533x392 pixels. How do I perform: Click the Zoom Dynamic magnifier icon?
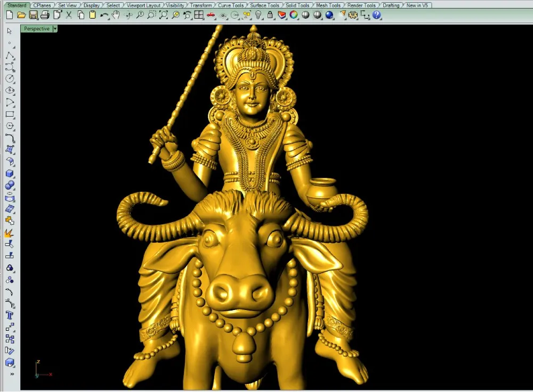pyautogui.click(x=140, y=15)
